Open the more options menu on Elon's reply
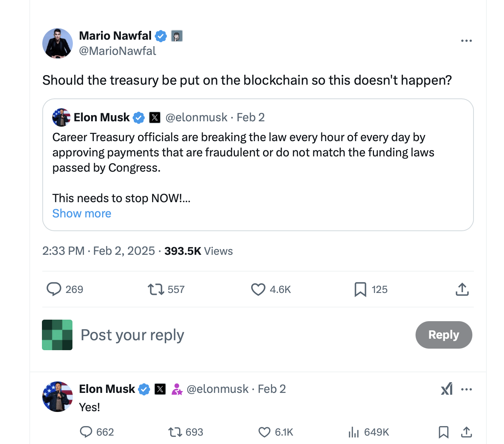The image size is (504, 444). coord(467,389)
